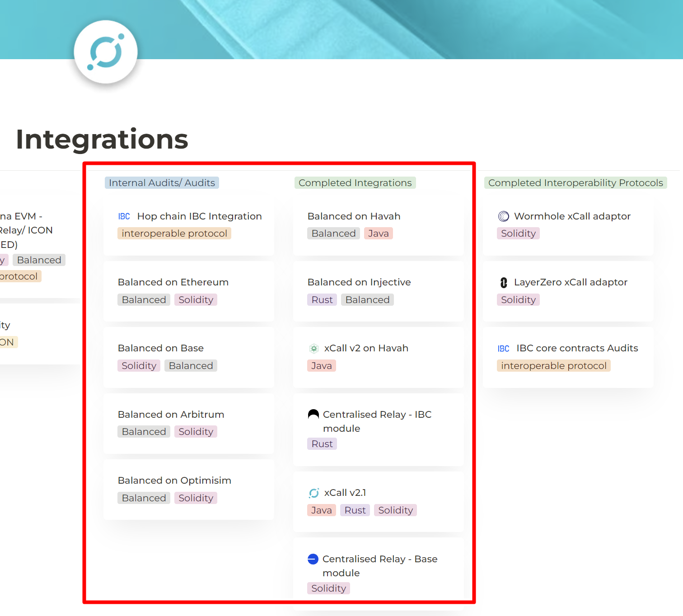Open the Balanced on Havah card

(x=379, y=225)
